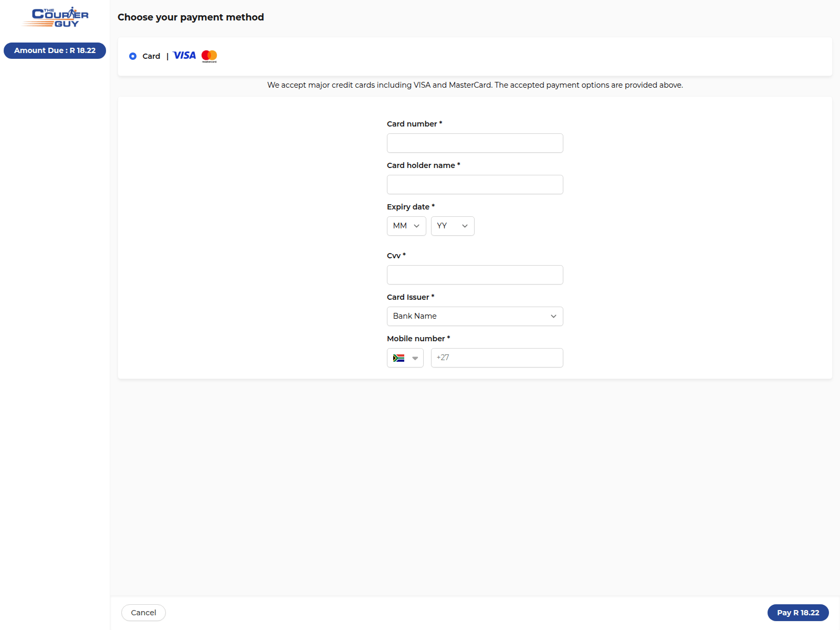The height and width of the screenshot is (630, 840).
Task: Click the 'Choose your payment method' heading
Action: point(191,17)
